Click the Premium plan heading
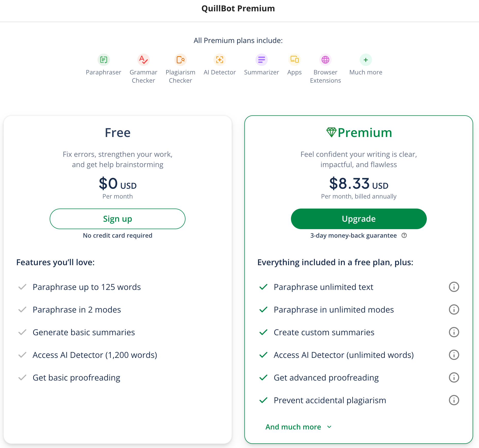The width and height of the screenshot is (479, 448). click(359, 133)
